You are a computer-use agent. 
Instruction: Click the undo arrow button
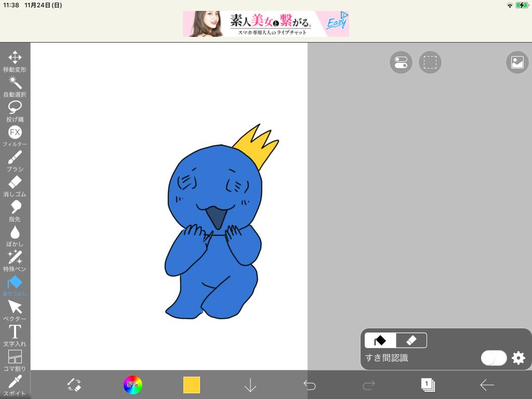click(310, 385)
